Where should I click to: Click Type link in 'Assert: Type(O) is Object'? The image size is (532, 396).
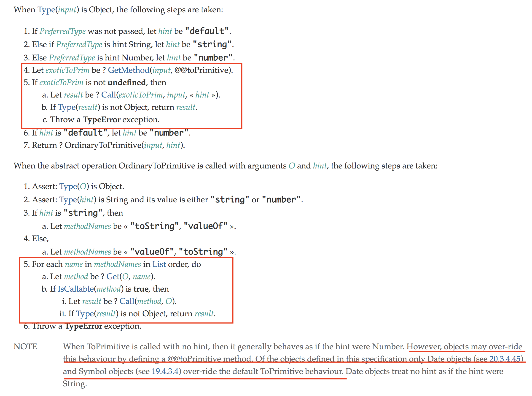pyautogui.click(x=68, y=186)
